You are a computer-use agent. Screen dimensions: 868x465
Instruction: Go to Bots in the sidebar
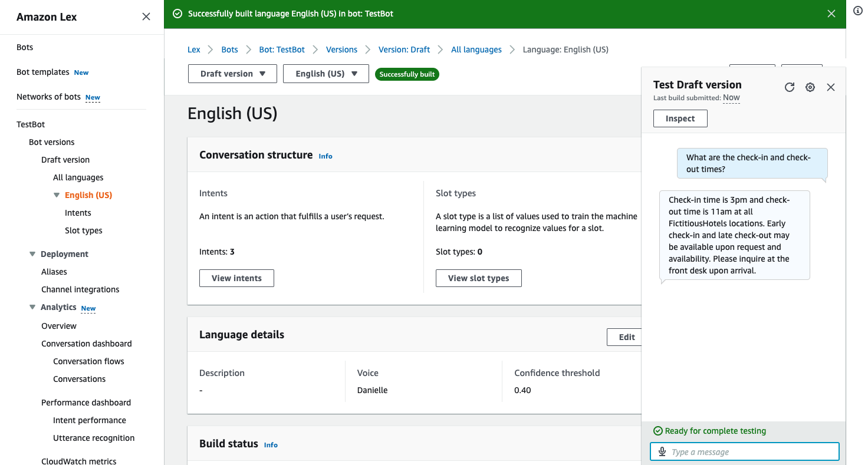25,47
